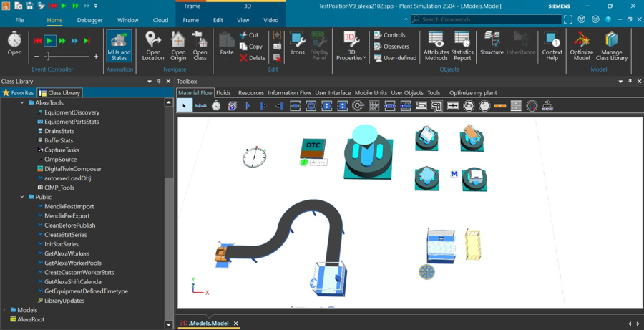Click the green fast forward ribbon button
Viewport: 644px width, 330px height.
62,41
